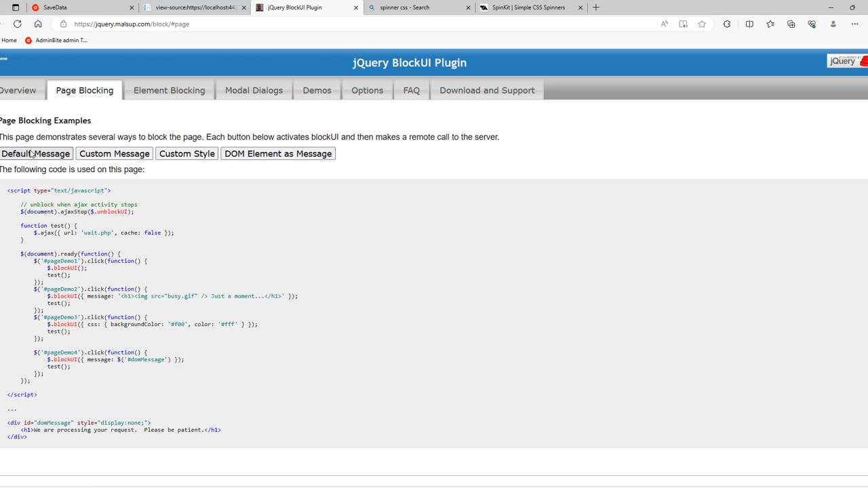Image resolution: width=868 pixels, height=488 pixels.
Task: Close the spinner css Search tab
Action: pos(468,7)
